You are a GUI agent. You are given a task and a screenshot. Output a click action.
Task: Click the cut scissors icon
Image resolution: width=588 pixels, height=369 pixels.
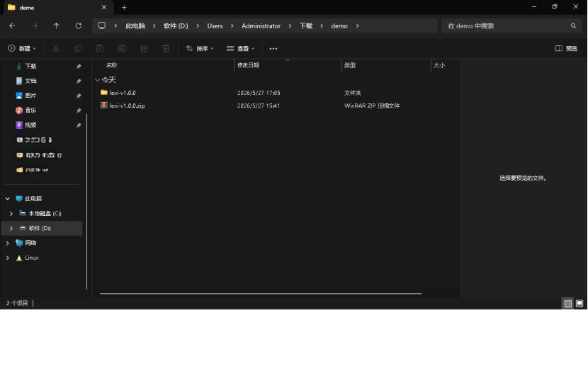point(56,48)
